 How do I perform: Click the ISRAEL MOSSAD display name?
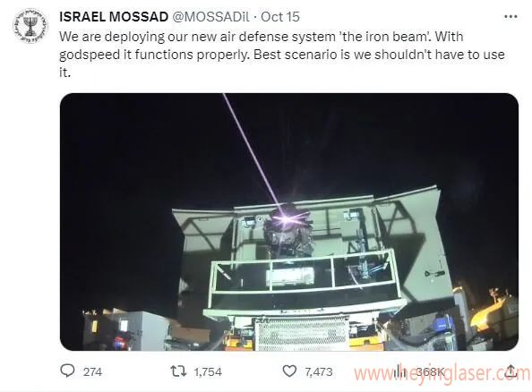click(114, 17)
